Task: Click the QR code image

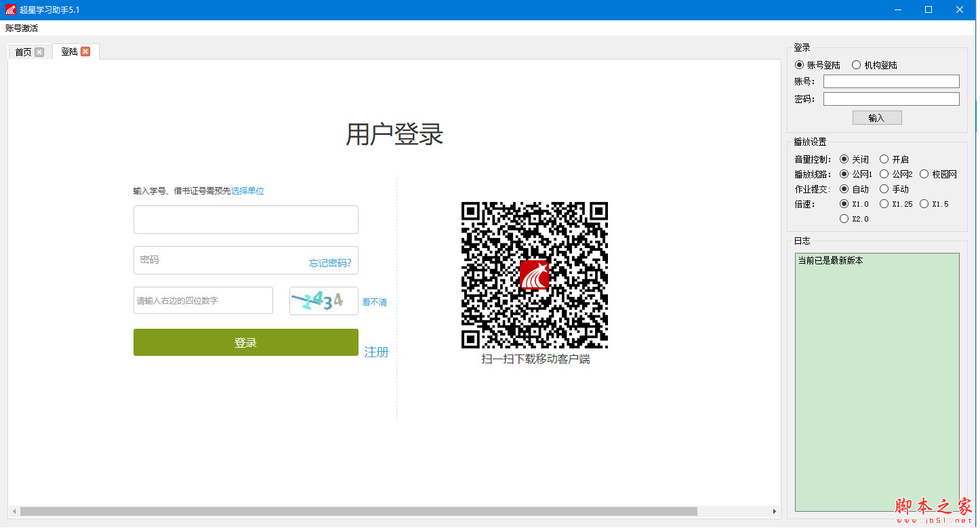Action: (x=535, y=275)
